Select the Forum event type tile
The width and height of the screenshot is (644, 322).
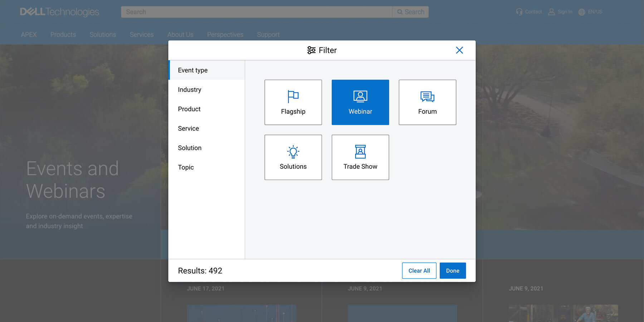click(x=428, y=102)
